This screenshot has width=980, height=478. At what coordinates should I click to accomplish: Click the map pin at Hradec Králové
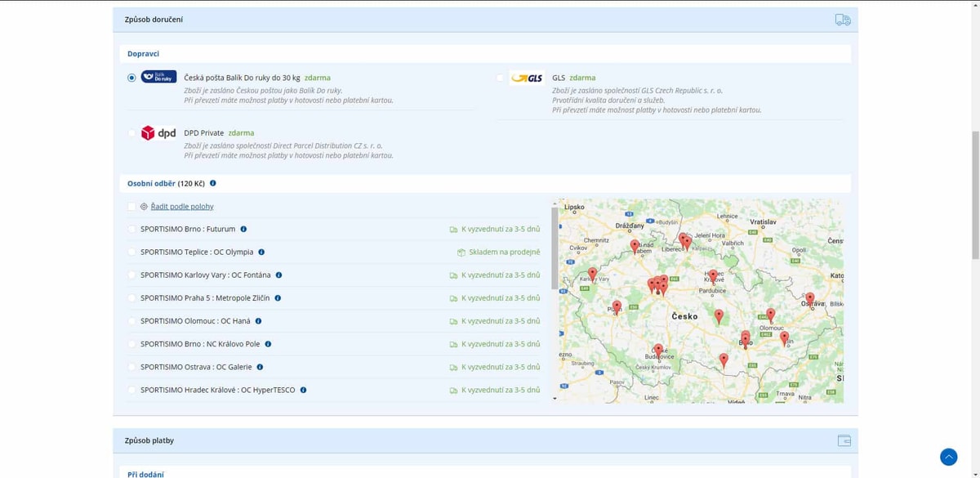[713, 277]
